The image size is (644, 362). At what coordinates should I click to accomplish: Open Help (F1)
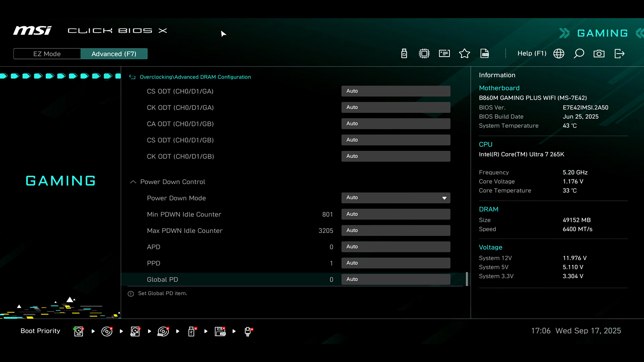click(532, 54)
